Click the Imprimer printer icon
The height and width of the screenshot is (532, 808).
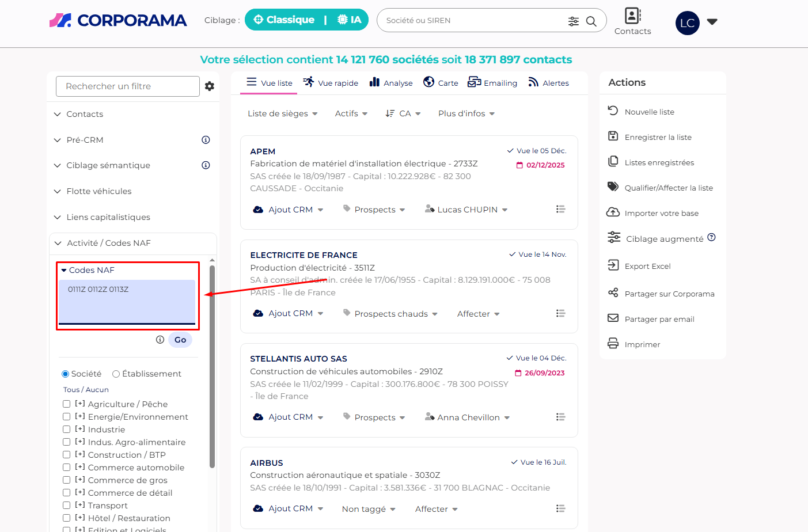click(613, 344)
